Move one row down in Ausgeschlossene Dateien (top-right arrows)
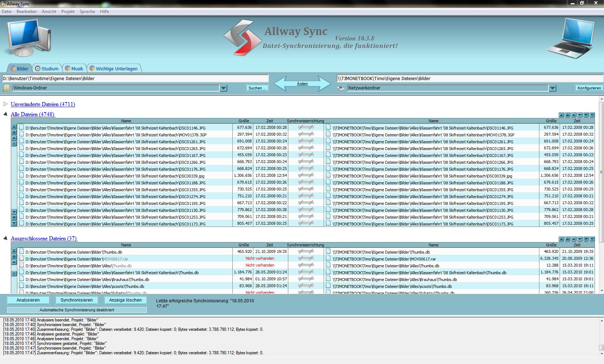This screenshot has height=364, width=604. pos(580,239)
